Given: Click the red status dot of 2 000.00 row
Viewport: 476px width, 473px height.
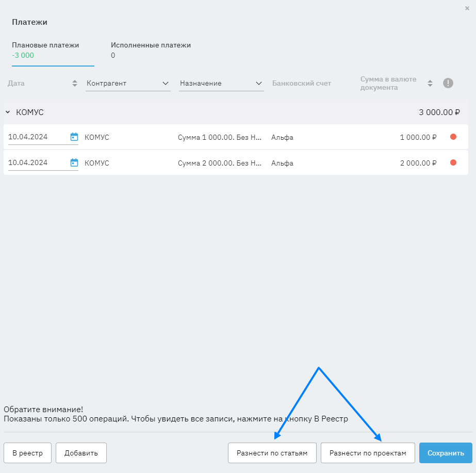Looking at the screenshot, I should click(453, 162).
